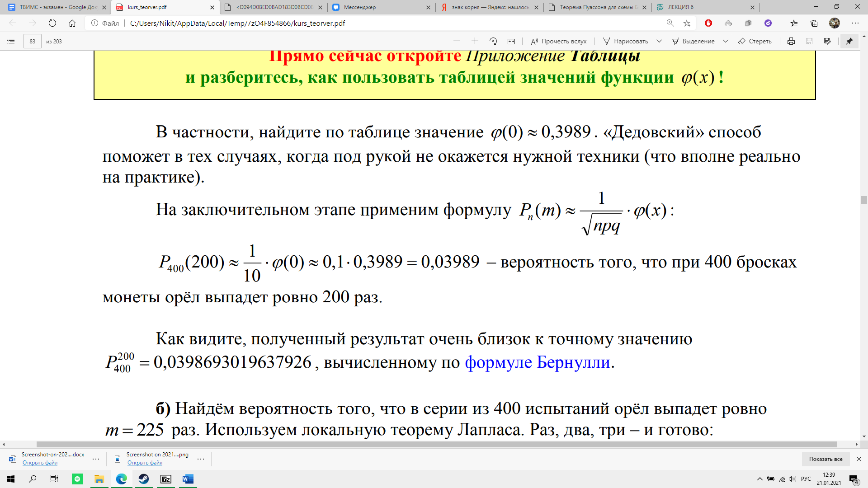The height and width of the screenshot is (488, 868).
Task: Show hidden system tray icons
Action: coord(759,479)
